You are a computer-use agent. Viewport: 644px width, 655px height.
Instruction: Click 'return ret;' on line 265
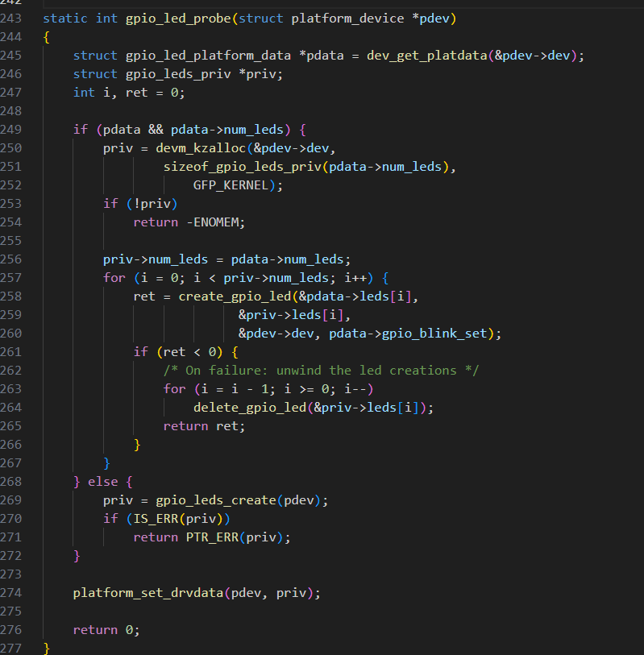pyautogui.click(x=204, y=426)
